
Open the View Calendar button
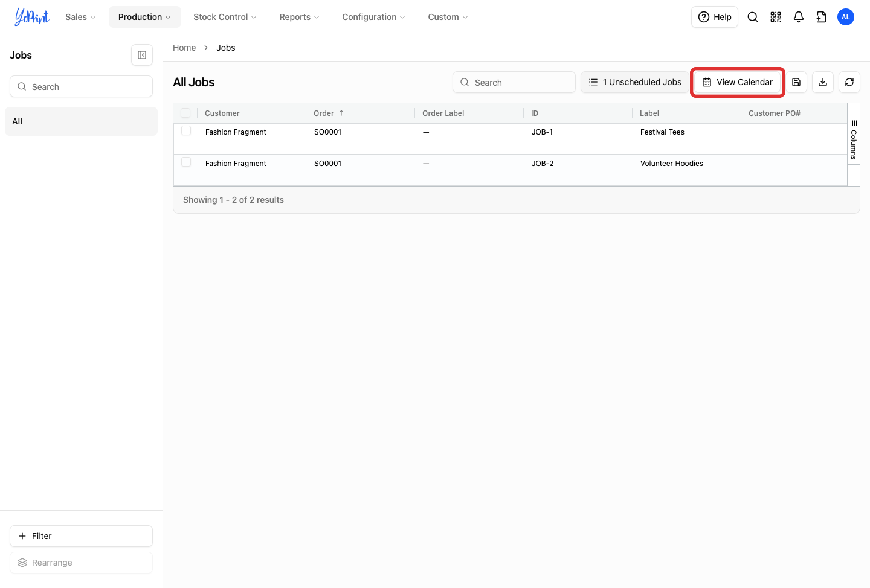[738, 82]
